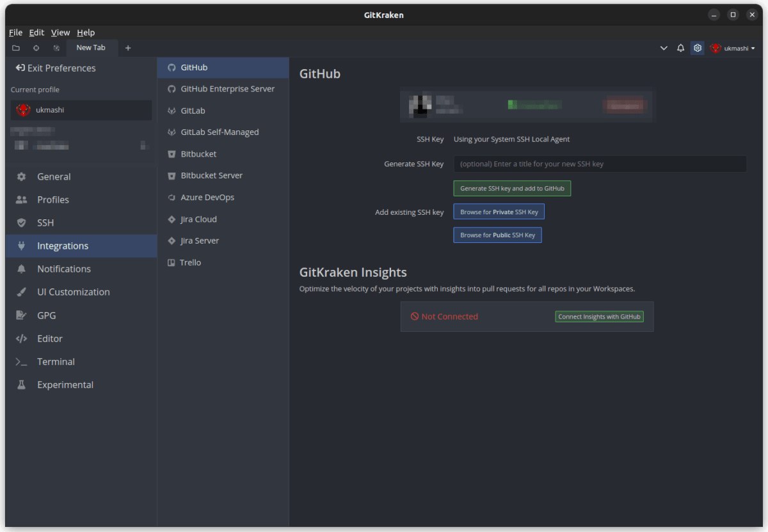Select GitHub Enterprise Server integration

tap(223, 89)
